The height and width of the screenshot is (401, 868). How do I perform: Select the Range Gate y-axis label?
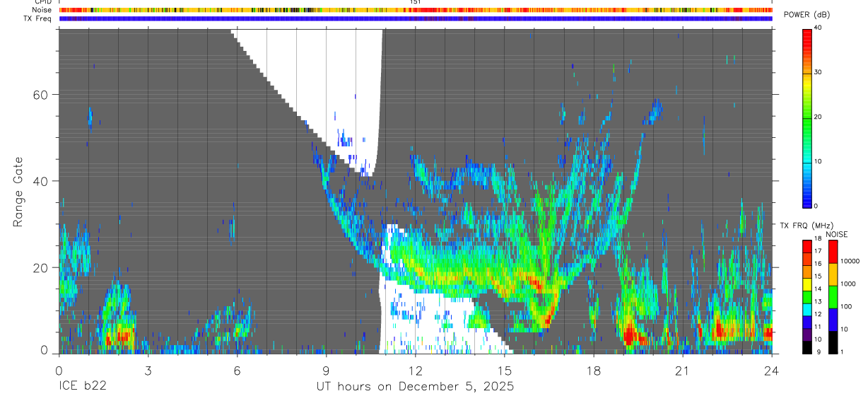coord(19,192)
